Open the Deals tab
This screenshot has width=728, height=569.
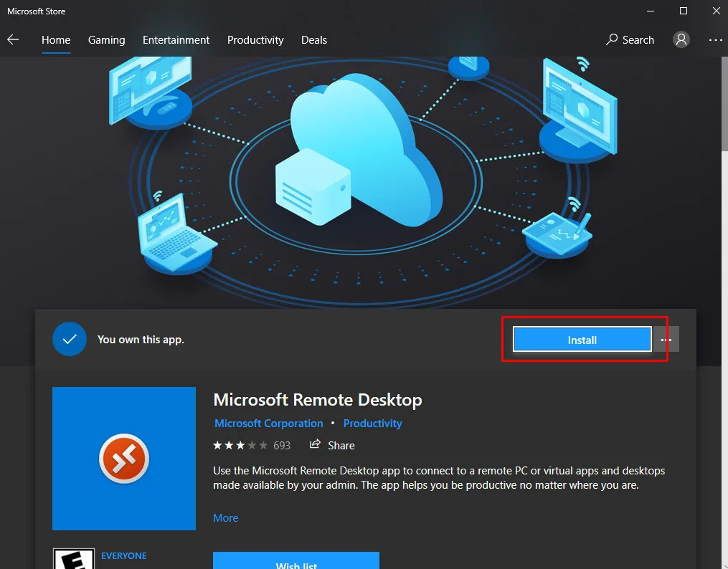coord(314,40)
